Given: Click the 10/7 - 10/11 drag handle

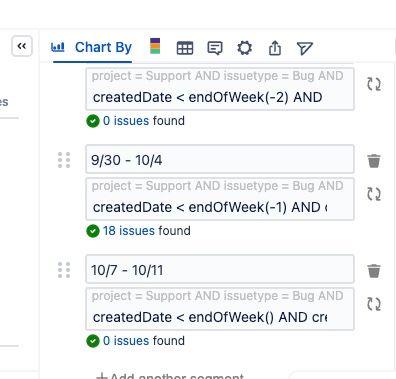Looking at the screenshot, I should 64,270.
